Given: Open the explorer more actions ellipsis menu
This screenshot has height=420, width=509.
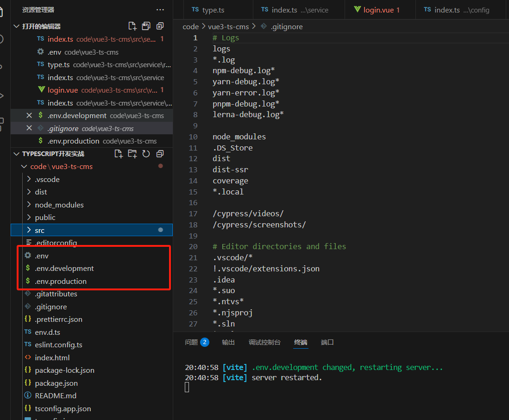Looking at the screenshot, I should (x=160, y=10).
